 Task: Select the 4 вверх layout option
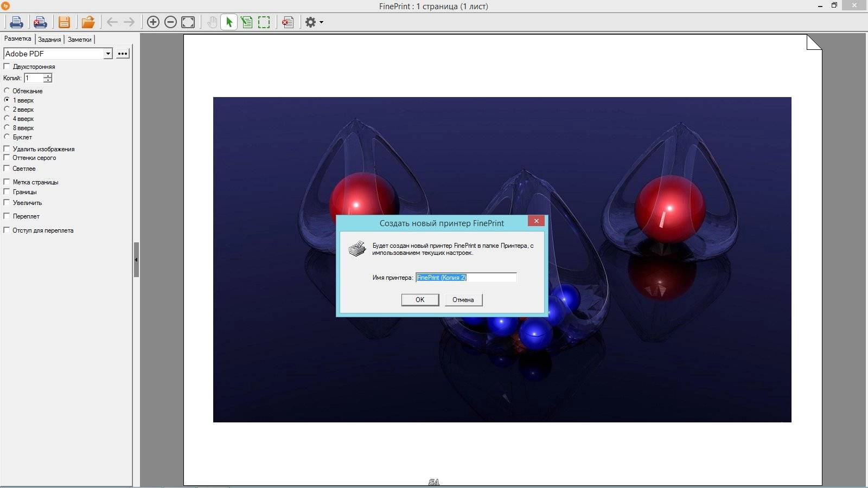coord(7,118)
